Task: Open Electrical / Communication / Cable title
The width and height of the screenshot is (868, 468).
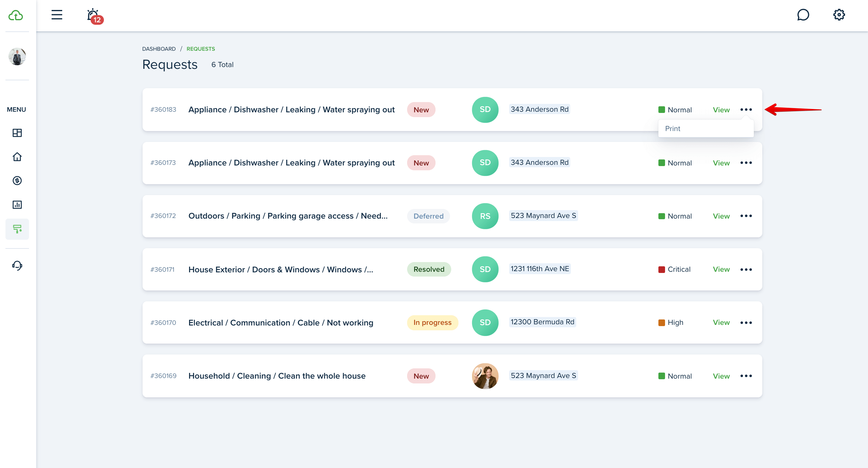Action: click(x=281, y=323)
